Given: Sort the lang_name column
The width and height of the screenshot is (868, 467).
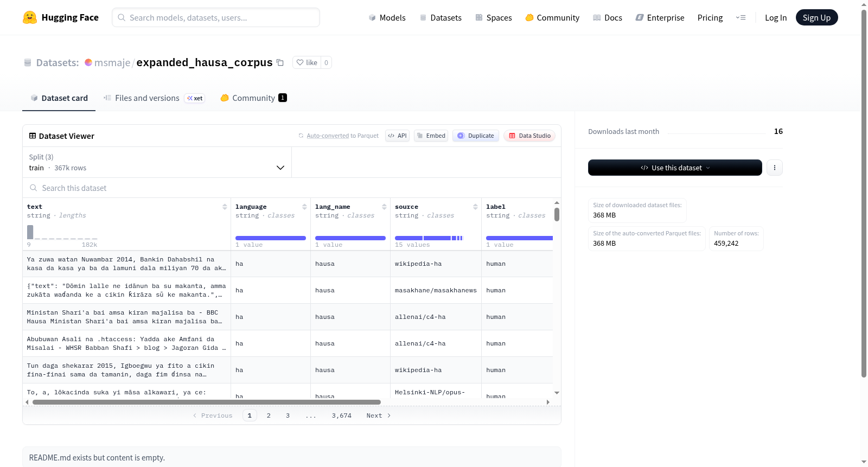Looking at the screenshot, I should (384, 207).
